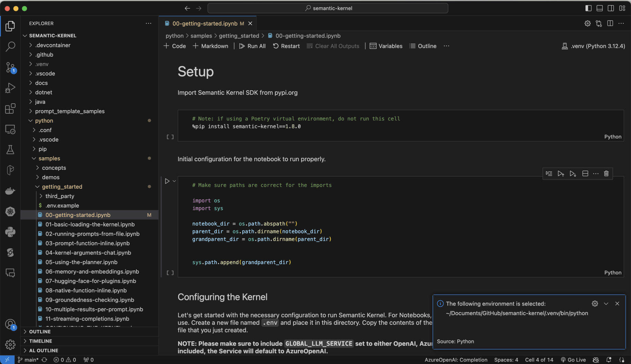Open the Search view in activity bar

click(10, 46)
